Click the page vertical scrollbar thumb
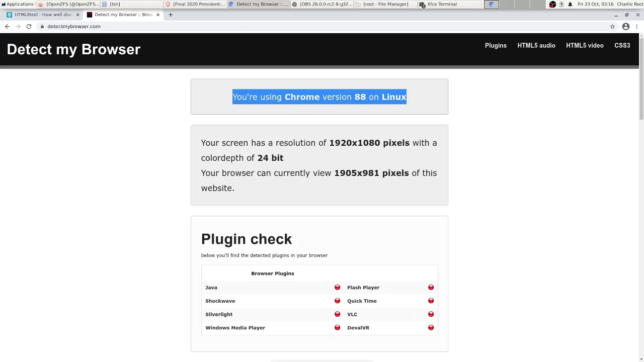 641,78
